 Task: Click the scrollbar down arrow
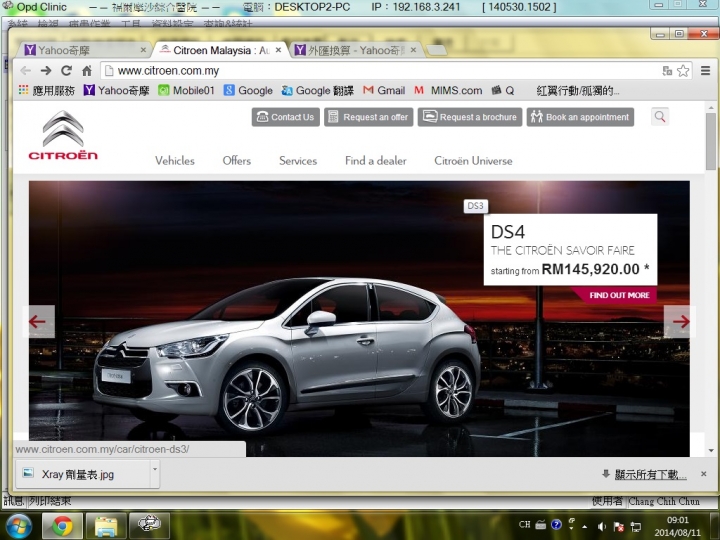[711, 450]
